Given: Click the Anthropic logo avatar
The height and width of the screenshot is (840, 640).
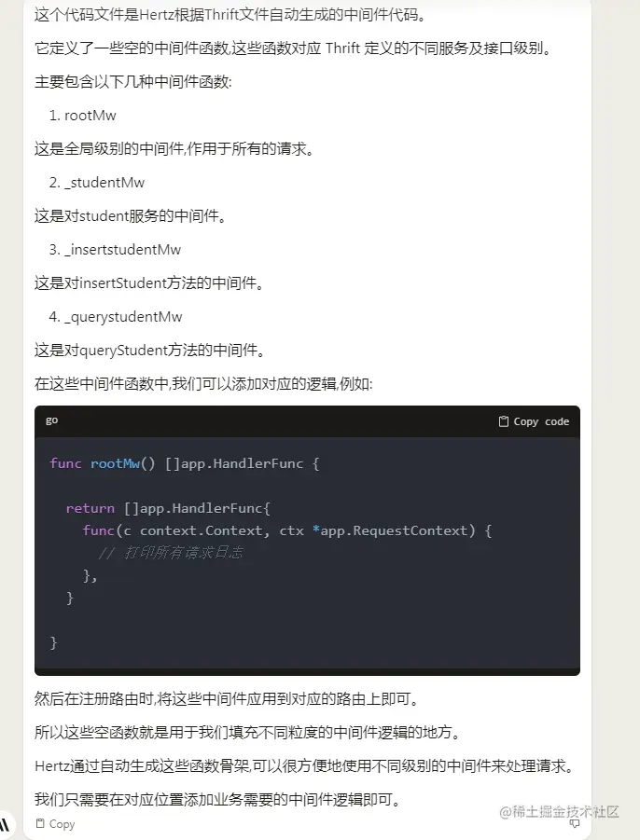Looking at the screenshot, I should (5, 824).
